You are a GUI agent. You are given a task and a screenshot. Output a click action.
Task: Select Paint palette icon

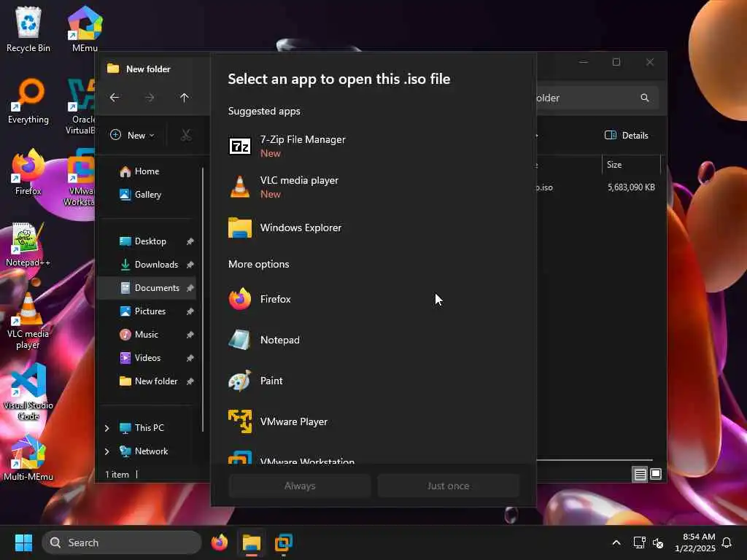pos(239,381)
